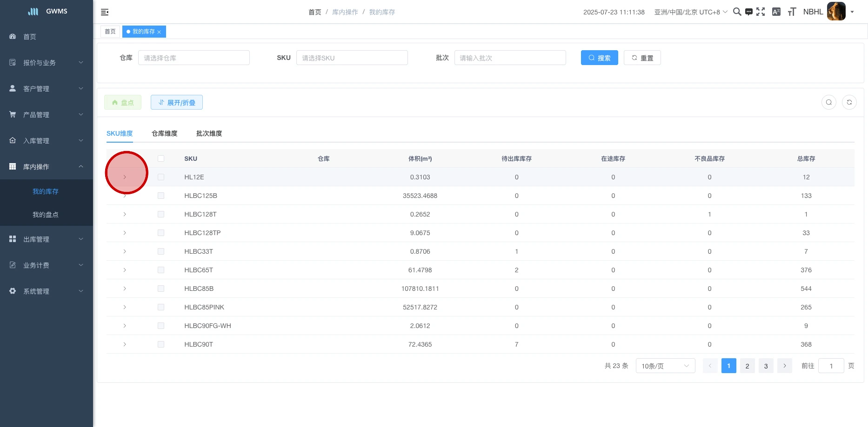
Task: Switch to the 仓库维度 tab
Action: click(164, 133)
